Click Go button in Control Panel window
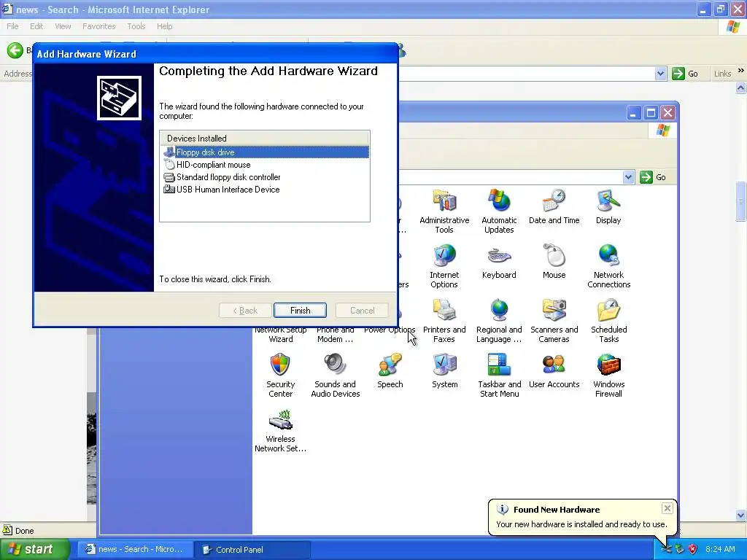The height and width of the screenshot is (560, 747). point(653,177)
